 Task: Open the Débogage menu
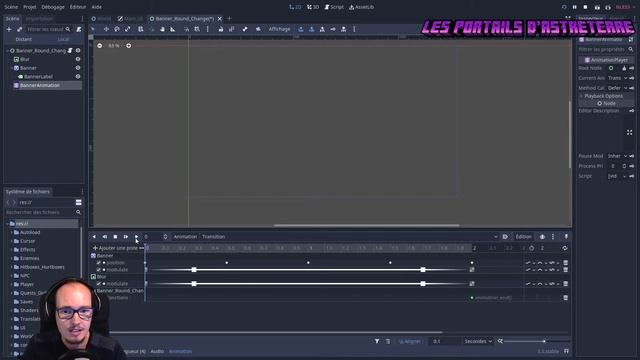click(x=53, y=7)
